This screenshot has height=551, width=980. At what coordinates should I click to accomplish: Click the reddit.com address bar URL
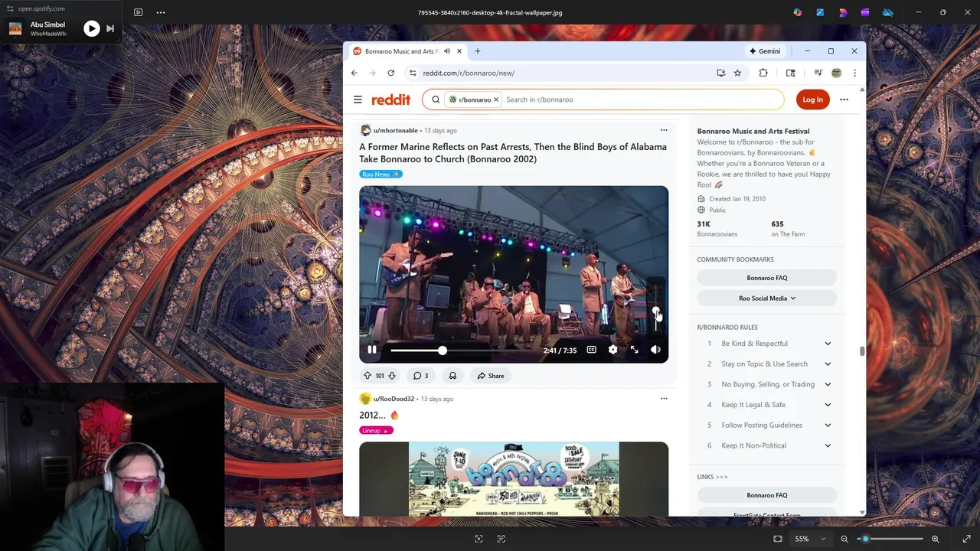tap(469, 73)
